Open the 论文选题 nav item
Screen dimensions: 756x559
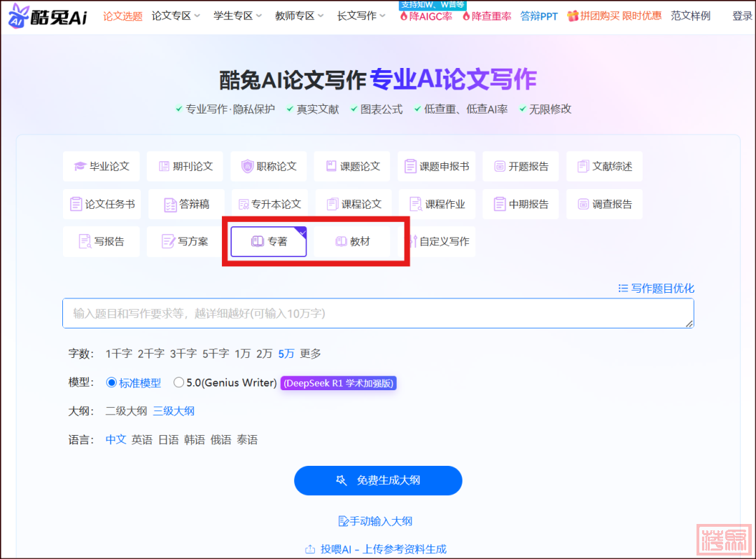(x=122, y=16)
